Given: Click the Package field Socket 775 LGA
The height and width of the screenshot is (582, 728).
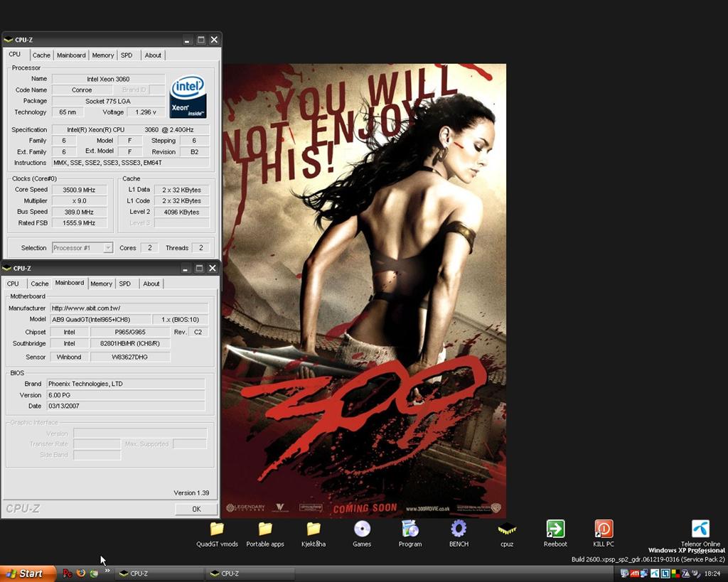Looking at the screenshot, I should pos(108,101).
